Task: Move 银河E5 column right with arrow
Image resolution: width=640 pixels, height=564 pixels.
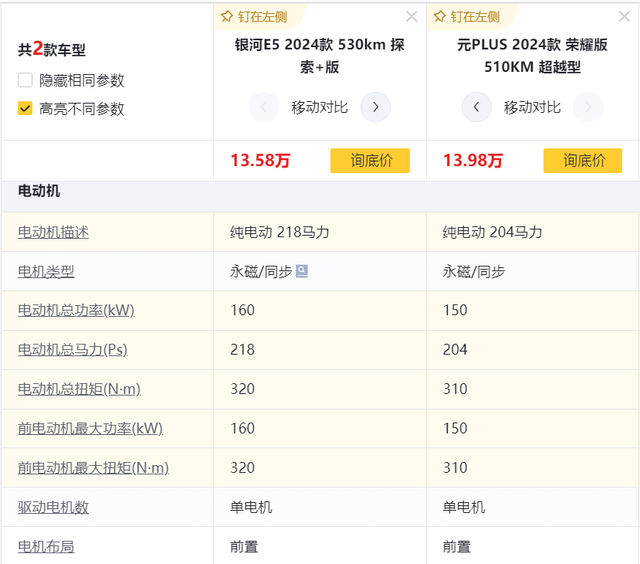Action: [375, 107]
